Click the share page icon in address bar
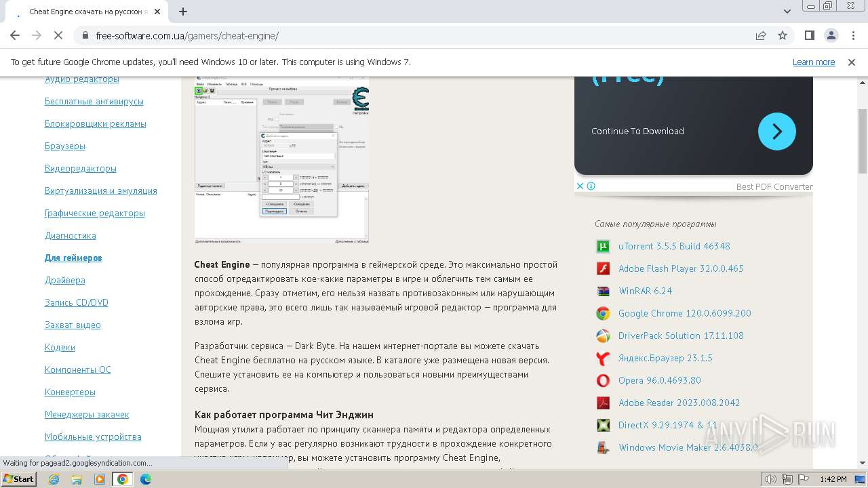 (761, 36)
